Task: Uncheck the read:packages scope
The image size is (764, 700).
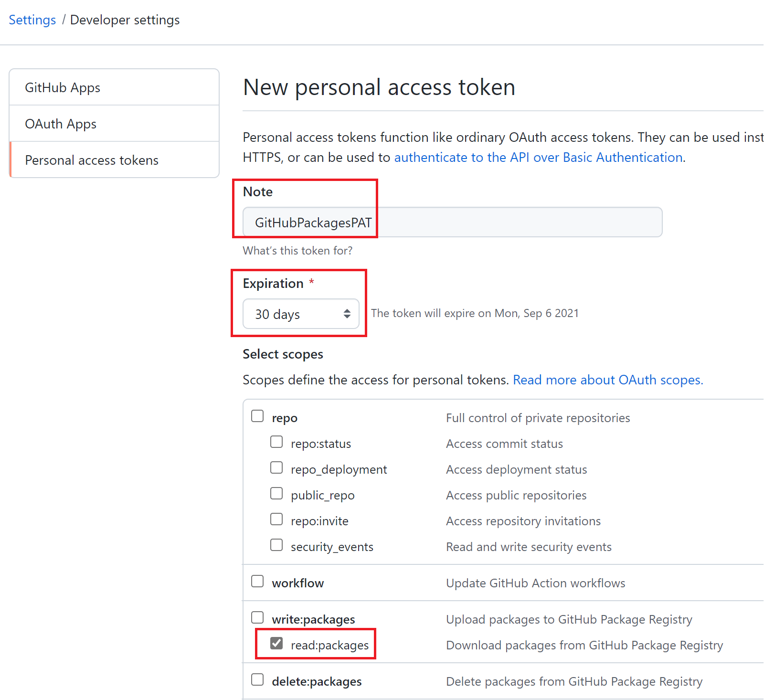Action: point(276,644)
